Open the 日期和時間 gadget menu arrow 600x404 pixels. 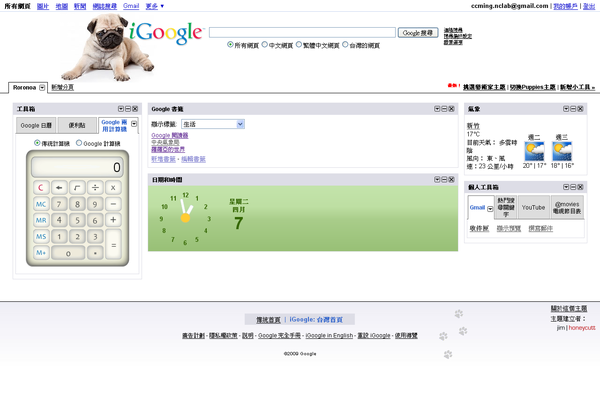click(x=437, y=179)
